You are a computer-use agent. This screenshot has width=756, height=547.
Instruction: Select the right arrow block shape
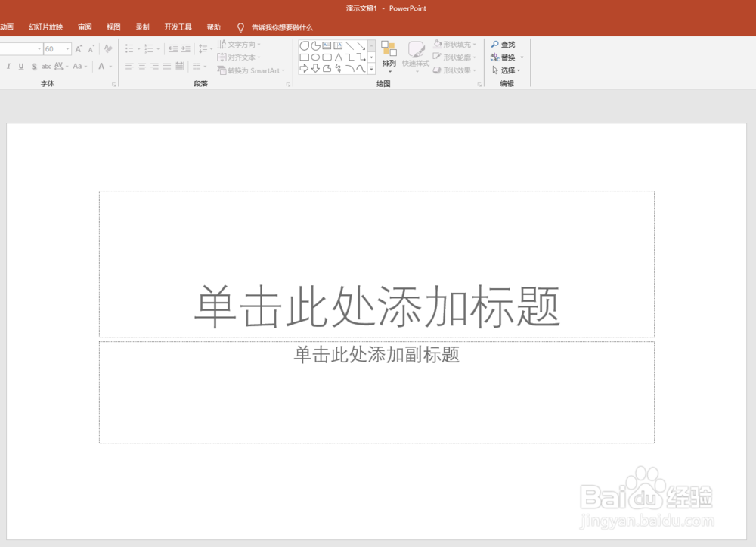(304, 69)
